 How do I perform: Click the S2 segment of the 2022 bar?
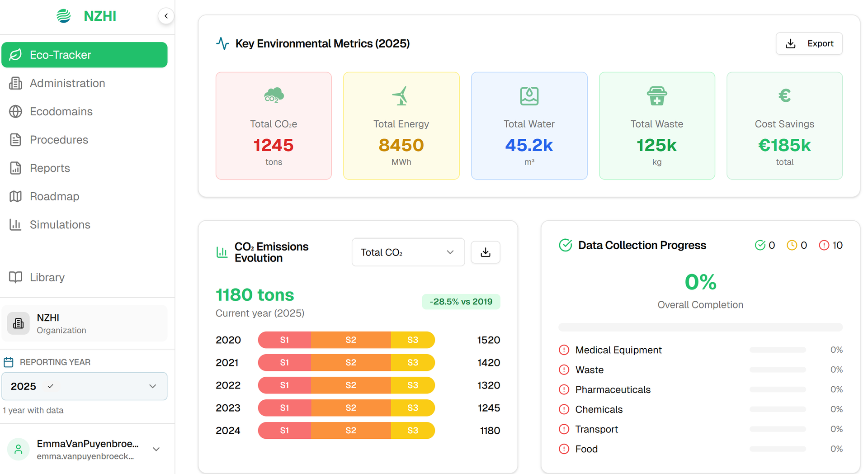(350, 385)
